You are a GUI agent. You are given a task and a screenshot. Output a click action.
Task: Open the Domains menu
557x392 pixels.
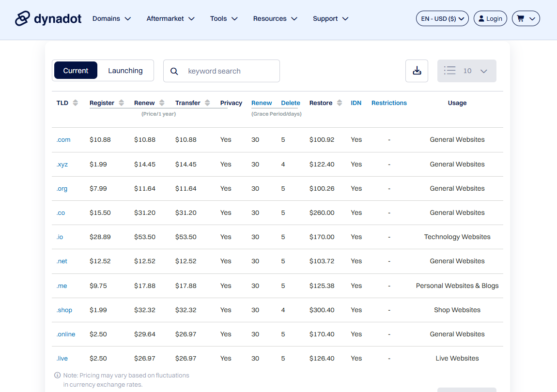pyautogui.click(x=111, y=18)
